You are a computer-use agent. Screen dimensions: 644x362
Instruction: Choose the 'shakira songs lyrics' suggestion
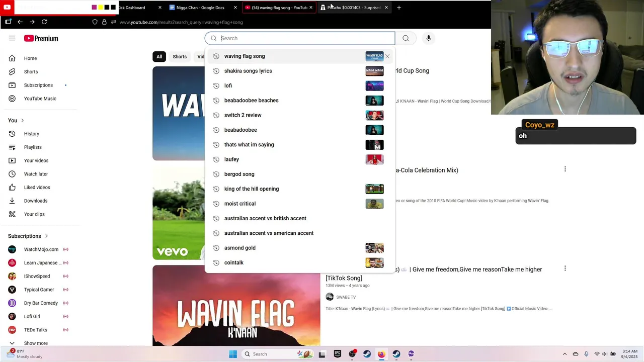tap(300, 71)
